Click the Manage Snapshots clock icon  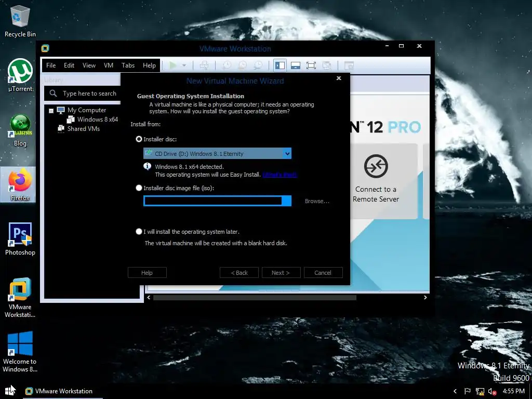tap(258, 65)
